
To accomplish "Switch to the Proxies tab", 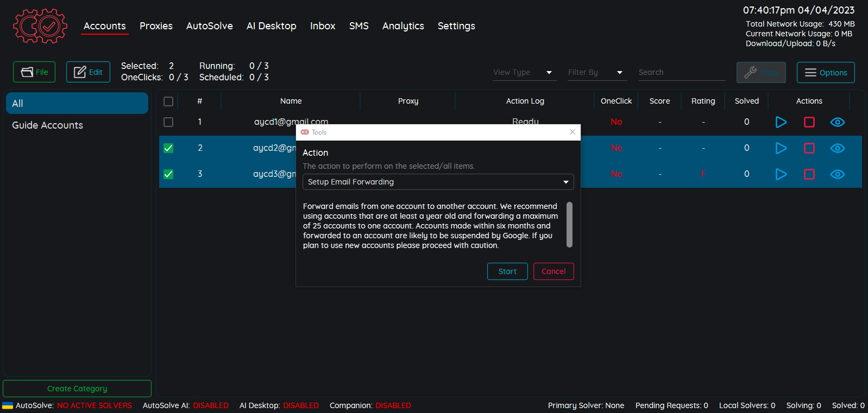I will click(x=156, y=26).
